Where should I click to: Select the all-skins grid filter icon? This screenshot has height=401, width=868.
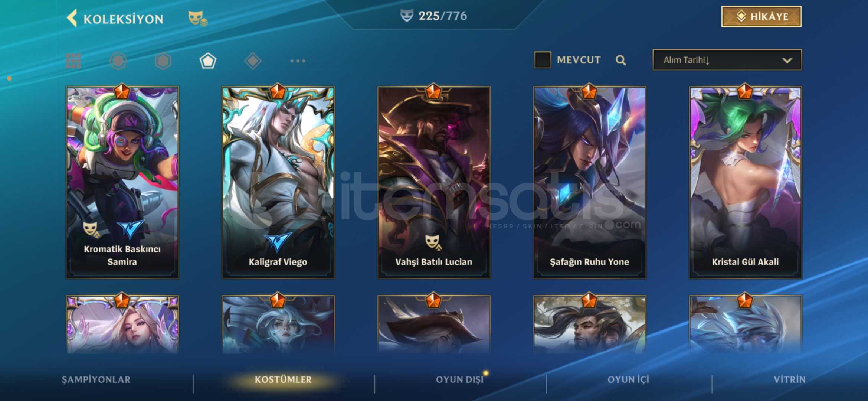click(x=73, y=61)
